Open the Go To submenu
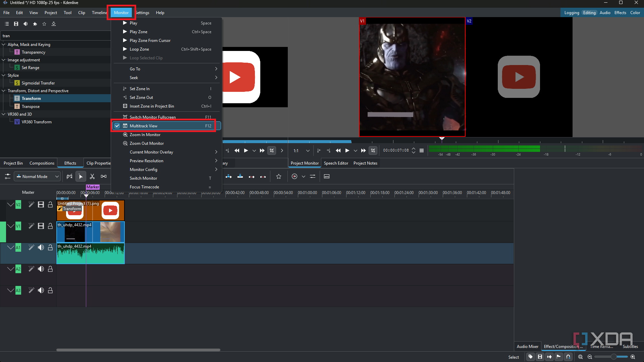644x362 pixels. click(167, 69)
